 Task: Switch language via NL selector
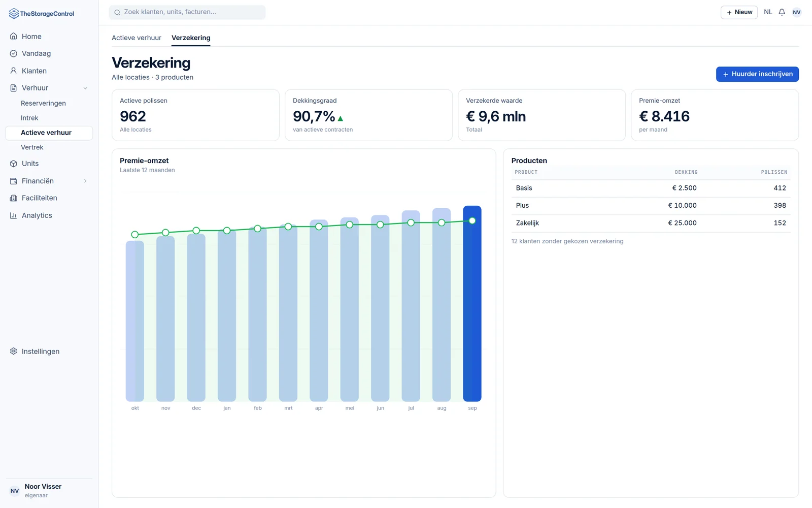[x=768, y=12]
